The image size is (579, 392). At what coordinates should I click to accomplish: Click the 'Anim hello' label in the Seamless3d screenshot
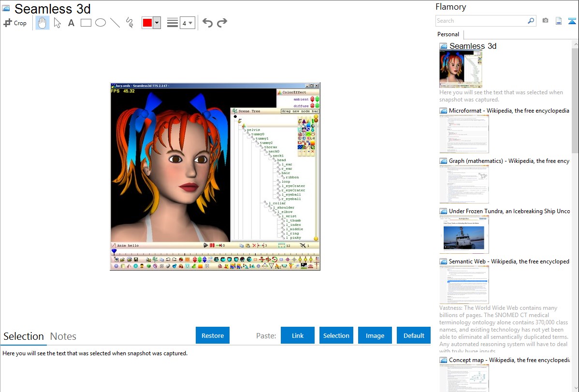click(x=128, y=246)
